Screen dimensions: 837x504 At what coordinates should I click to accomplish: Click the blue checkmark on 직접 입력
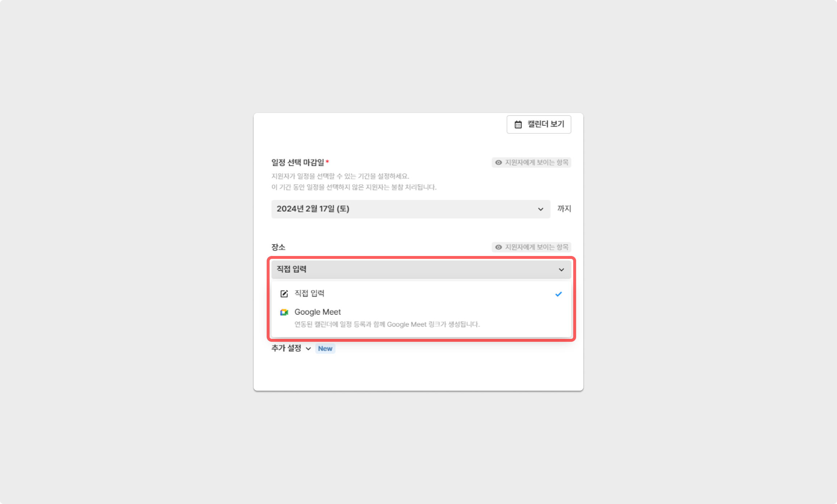(558, 294)
